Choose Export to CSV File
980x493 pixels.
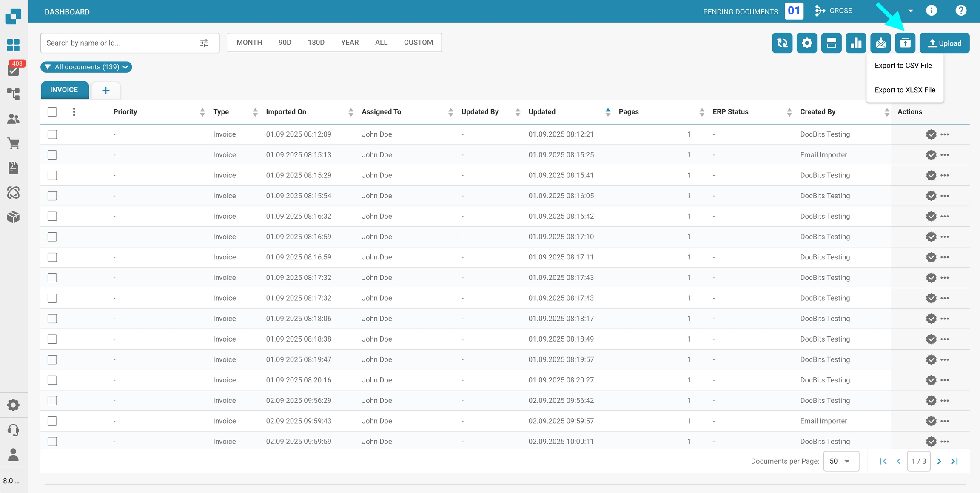pos(903,66)
